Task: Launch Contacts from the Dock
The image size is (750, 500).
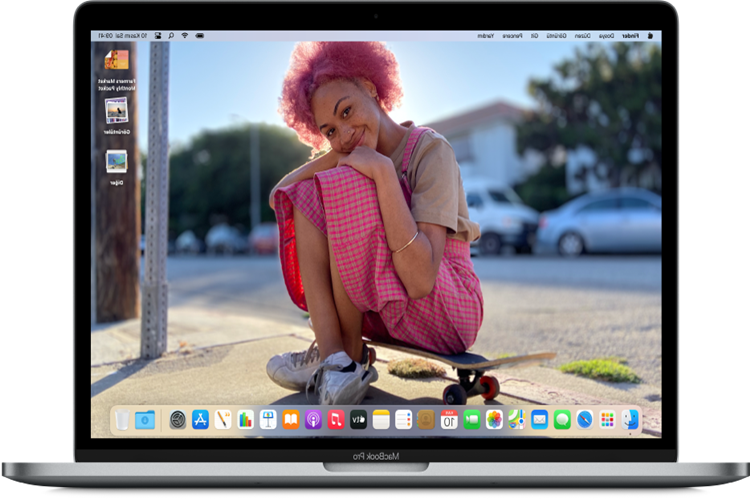Action: [426, 420]
